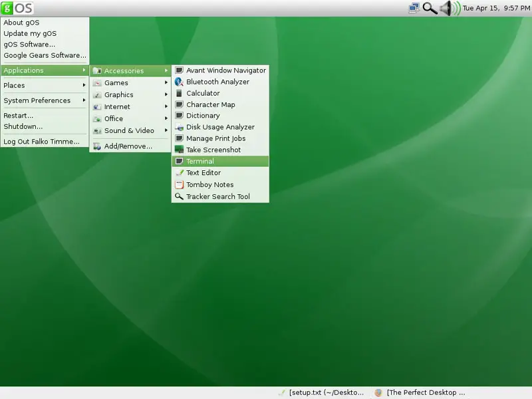Viewport: 532px width, 399px height.
Task: Click the Games category icon
Action: [x=97, y=82]
